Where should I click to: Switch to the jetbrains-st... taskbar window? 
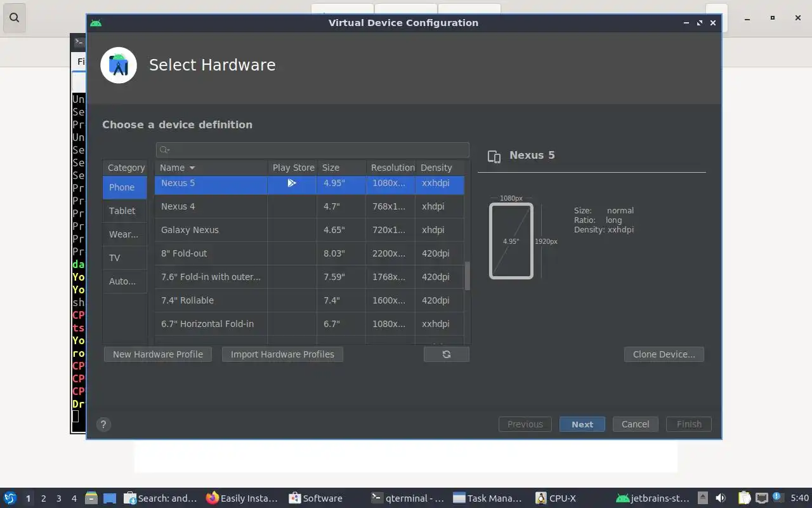coord(653,498)
